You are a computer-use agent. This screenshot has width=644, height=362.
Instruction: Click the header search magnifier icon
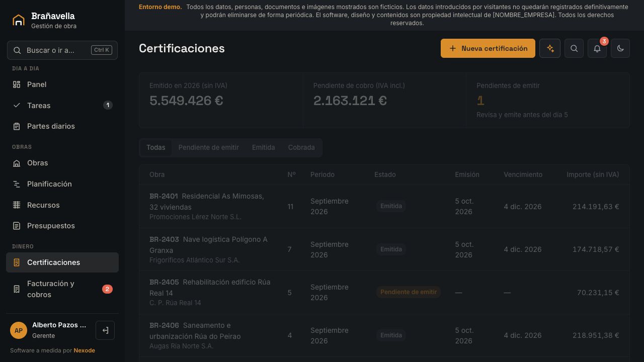point(574,48)
